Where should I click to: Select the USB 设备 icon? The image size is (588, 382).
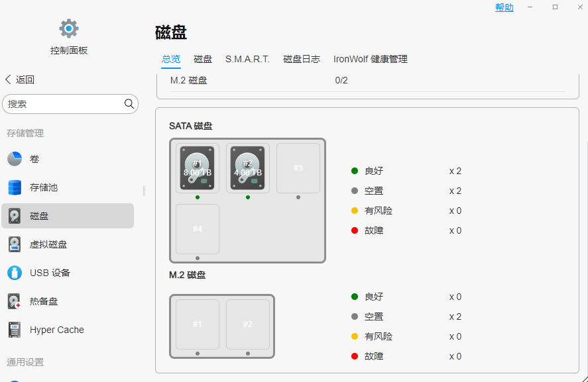15,273
